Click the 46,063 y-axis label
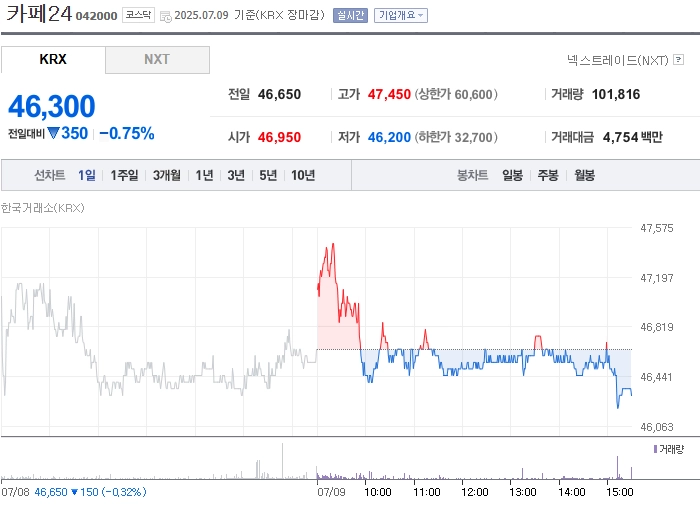The width and height of the screenshot is (700, 515). coord(657,427)
